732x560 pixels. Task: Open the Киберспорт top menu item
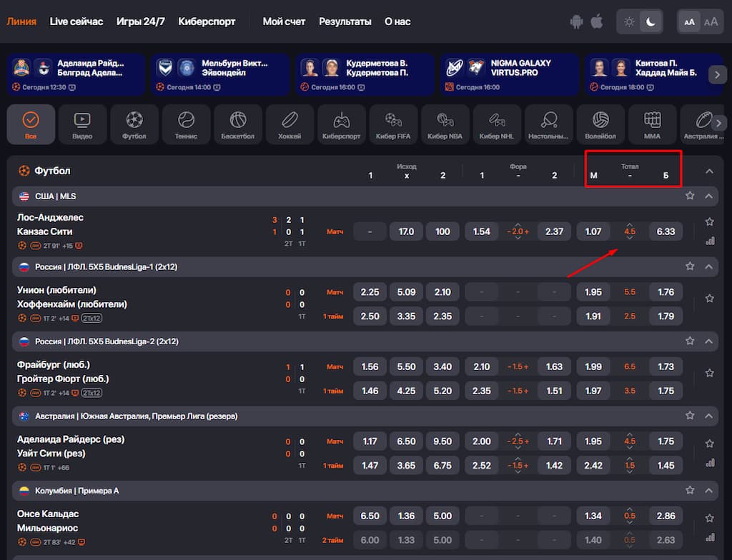207,21
